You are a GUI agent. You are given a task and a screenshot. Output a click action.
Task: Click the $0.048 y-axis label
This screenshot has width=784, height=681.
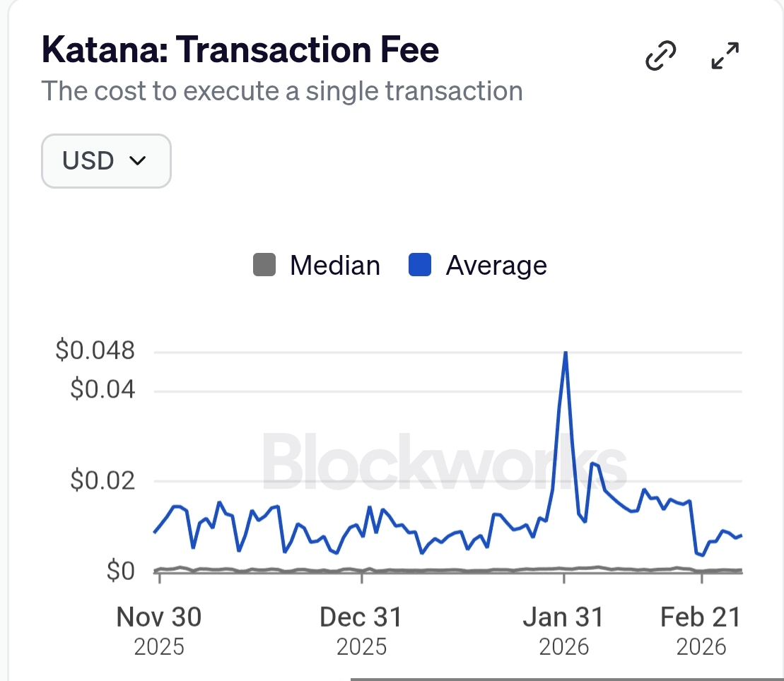(x=95, y=350)
